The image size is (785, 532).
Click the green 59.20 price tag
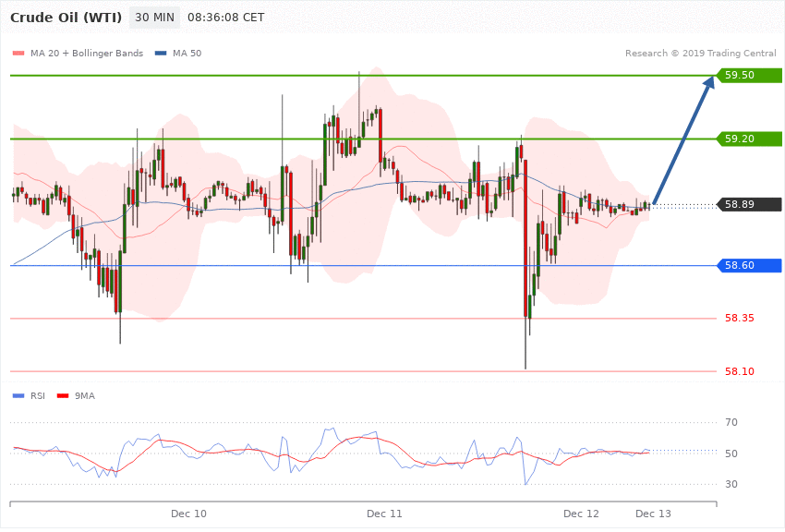(x=750, y=139)
